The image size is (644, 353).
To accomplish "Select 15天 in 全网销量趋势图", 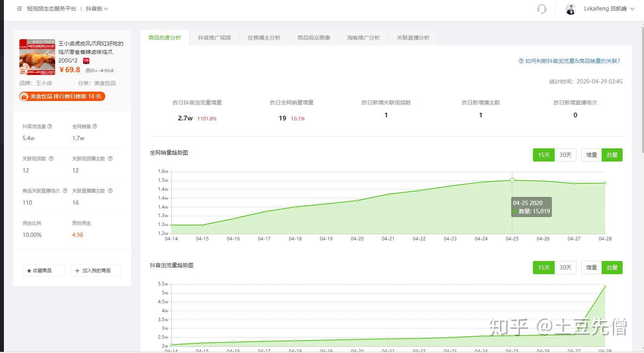I will (x=544, y=155).
